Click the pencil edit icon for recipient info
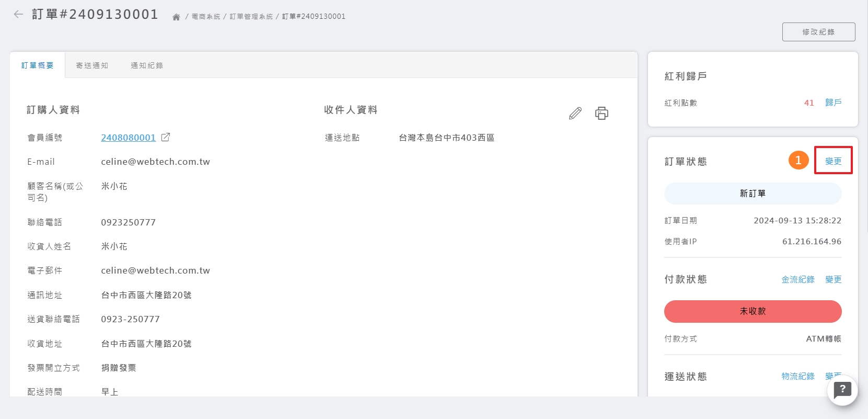Image resolution: width=868 pixels, height=419 pixels. point(575,114)
